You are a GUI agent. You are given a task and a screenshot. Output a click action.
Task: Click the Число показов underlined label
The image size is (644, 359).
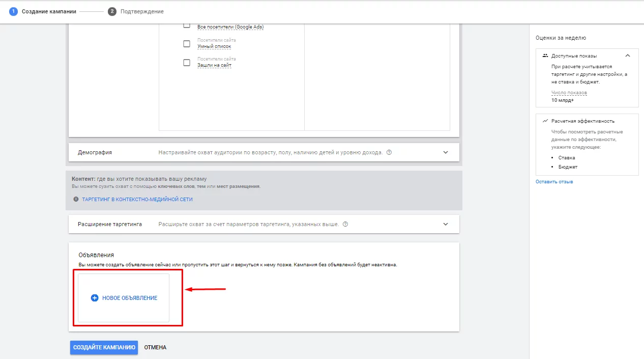tap(569, 93)
